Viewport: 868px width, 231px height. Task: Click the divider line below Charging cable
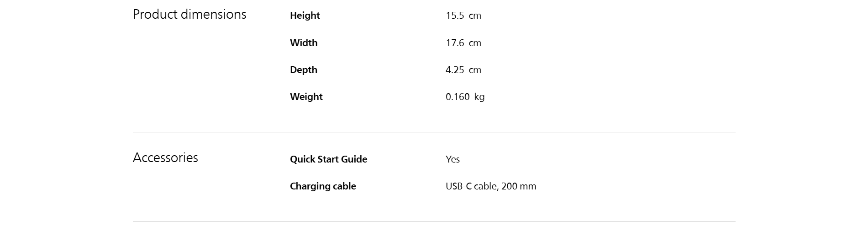pyautogui.click(x=434, y=222)
